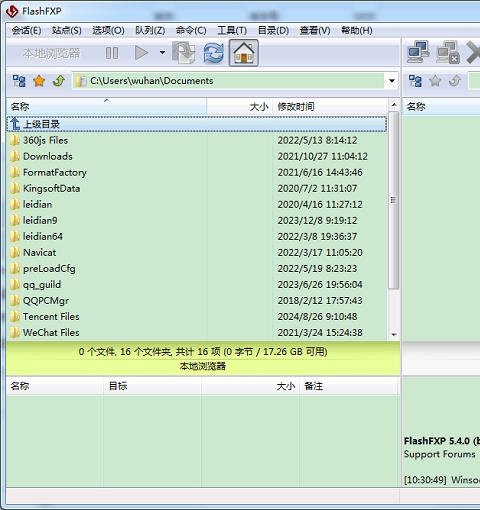Click the file list scrollbar up arrow
480x510 pixels.
pyautogui.click(x=394, y=105)
